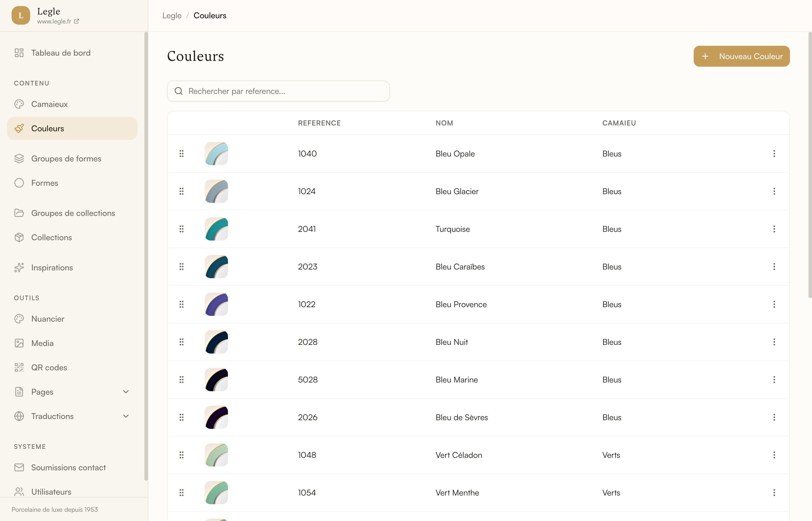812x521 pixels.
Task: Open actions menu for Vert Céladon
Action: point(774,455)
